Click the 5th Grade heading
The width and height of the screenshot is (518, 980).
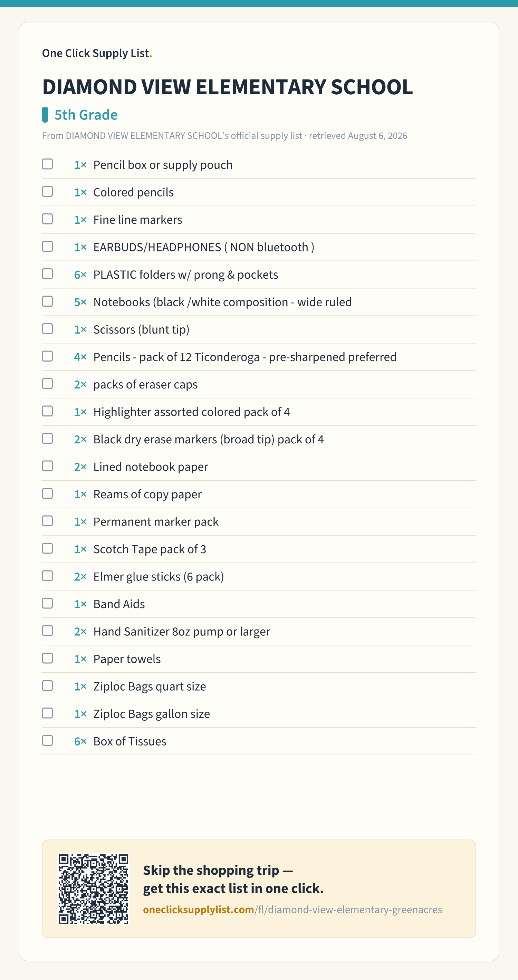(x=86, y=115)
